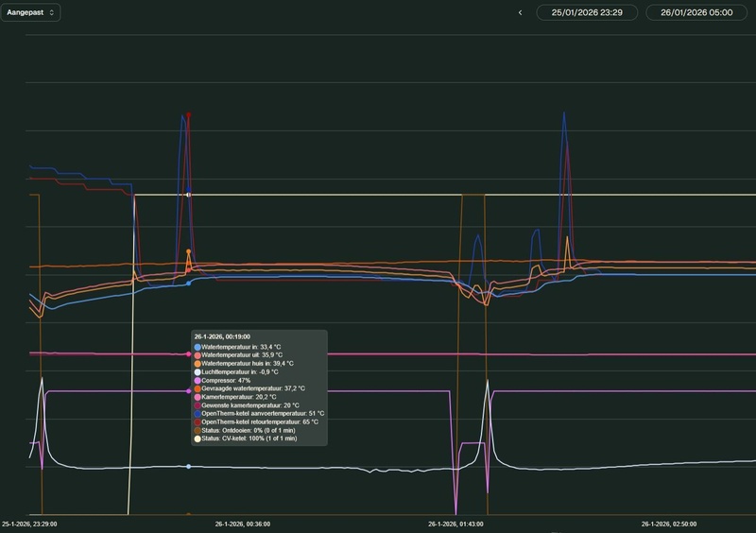
Task: Click the orange huis-in data point marker
Action: 188,251
